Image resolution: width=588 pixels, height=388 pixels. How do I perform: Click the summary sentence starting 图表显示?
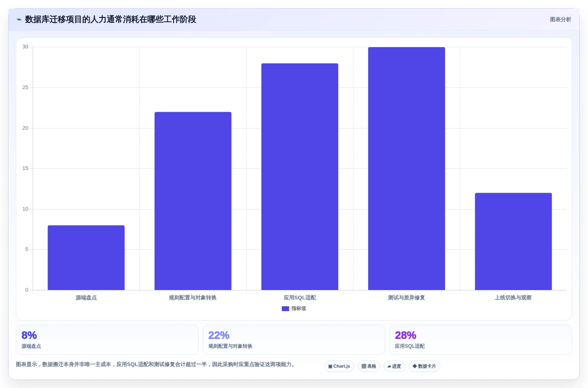[x=155, y=364]
